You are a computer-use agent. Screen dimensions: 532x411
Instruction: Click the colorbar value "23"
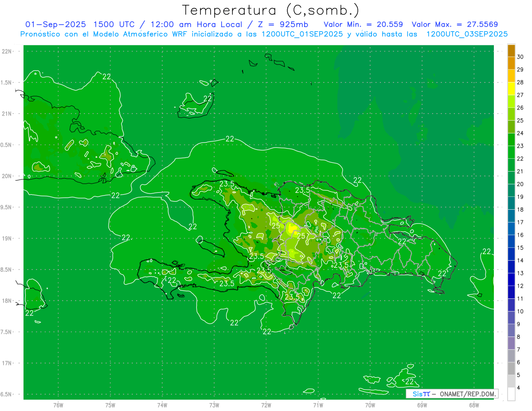pos(520,146)
